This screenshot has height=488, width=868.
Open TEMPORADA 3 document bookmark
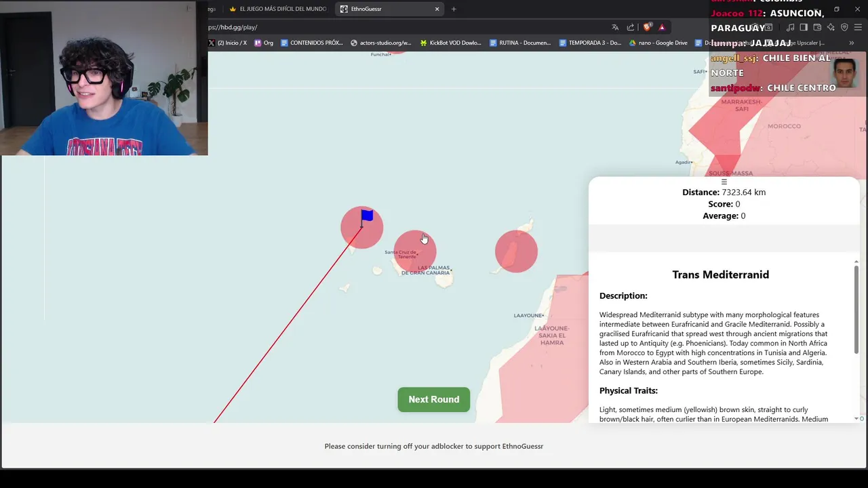[x=590, y=43]
